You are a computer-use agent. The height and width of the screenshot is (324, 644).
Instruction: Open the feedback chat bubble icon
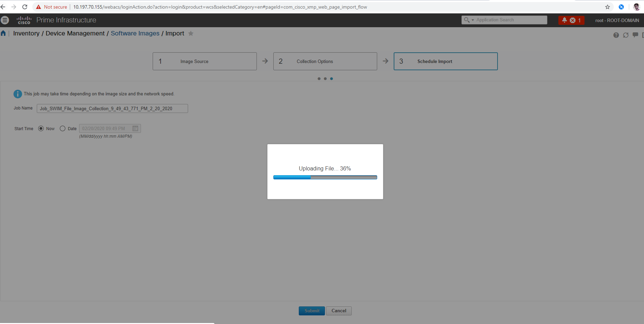click(x=635, y=35)
